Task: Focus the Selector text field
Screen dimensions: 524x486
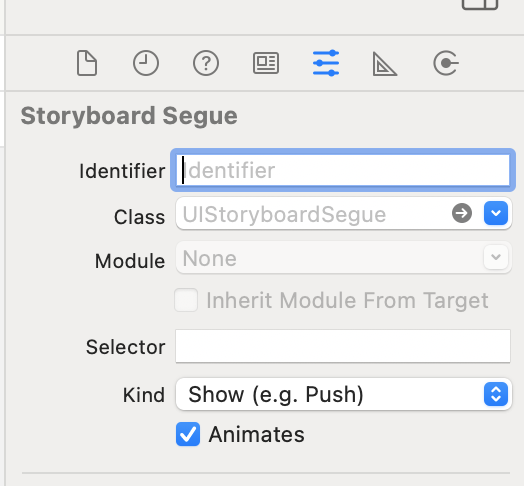Action: coord(343,346)
